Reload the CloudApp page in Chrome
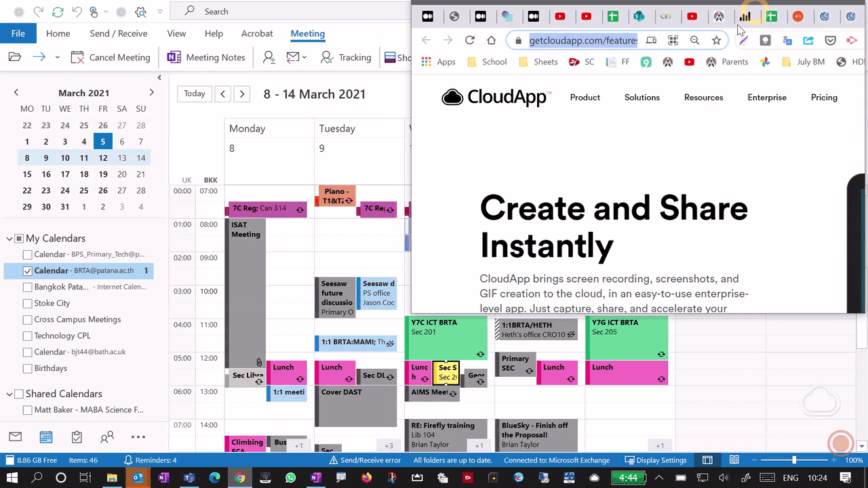The width and height of the screenshot is (868, 488). point(469,41)
